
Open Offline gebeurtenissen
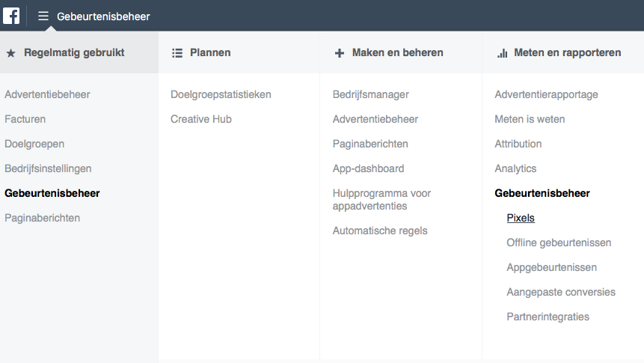559,242
